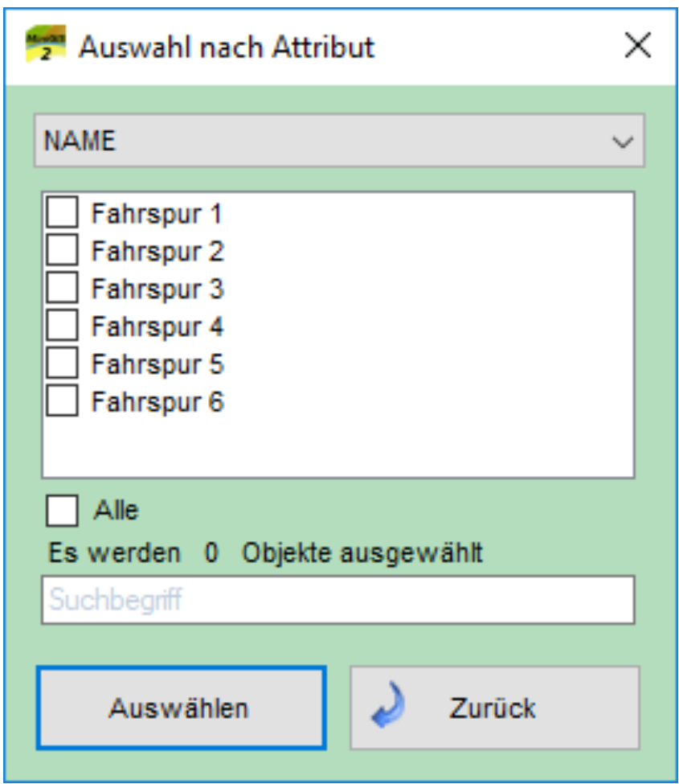The width and height of the screenshot is (679, 784).
Task: Select the Fahrspur 4 checkbox
Action: click(x=63, y=326)
